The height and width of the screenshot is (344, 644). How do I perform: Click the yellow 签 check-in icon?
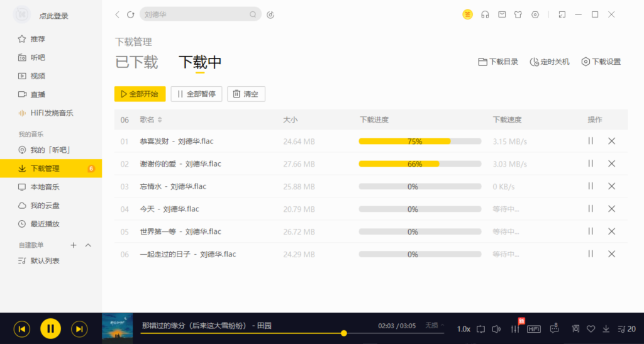tap(467, 14)
